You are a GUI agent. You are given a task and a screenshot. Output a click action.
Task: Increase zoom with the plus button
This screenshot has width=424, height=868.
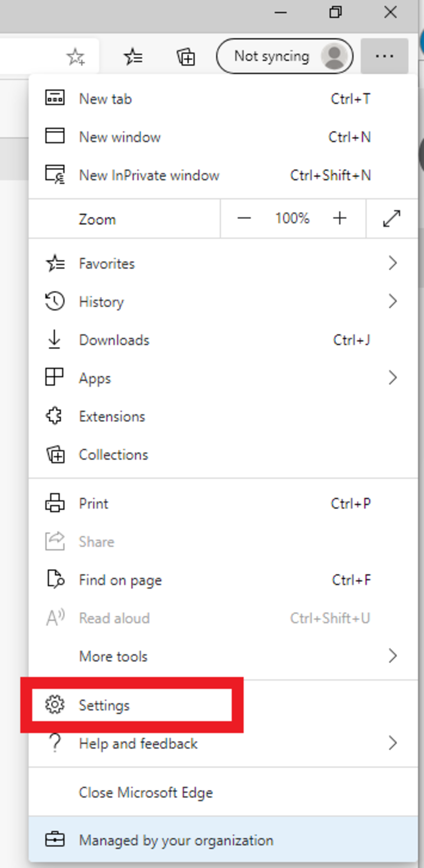(x=340, y=218)
